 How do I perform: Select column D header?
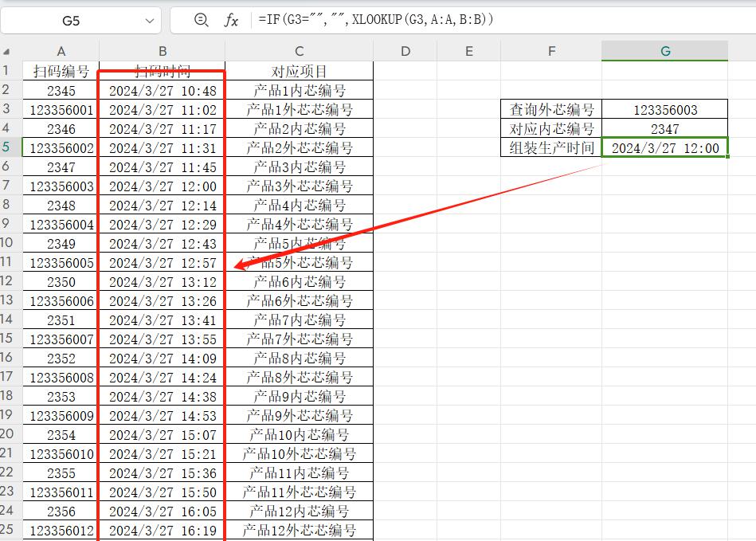(405, 51)
